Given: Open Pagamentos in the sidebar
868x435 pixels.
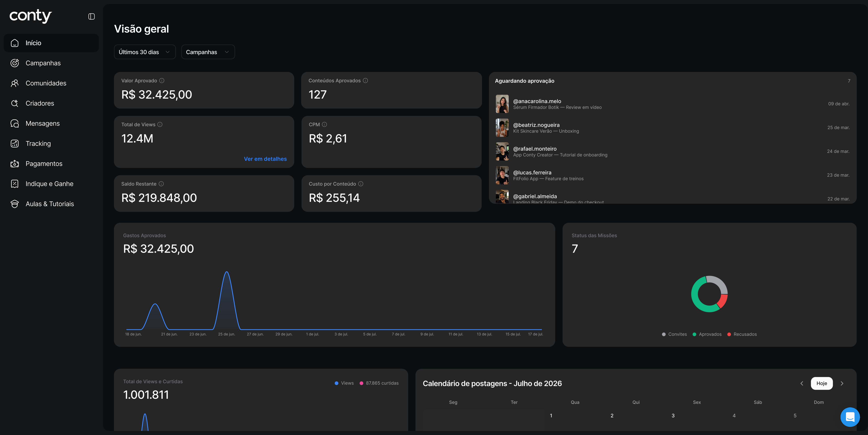Looking at the screenshot, I should coord(51,164).
